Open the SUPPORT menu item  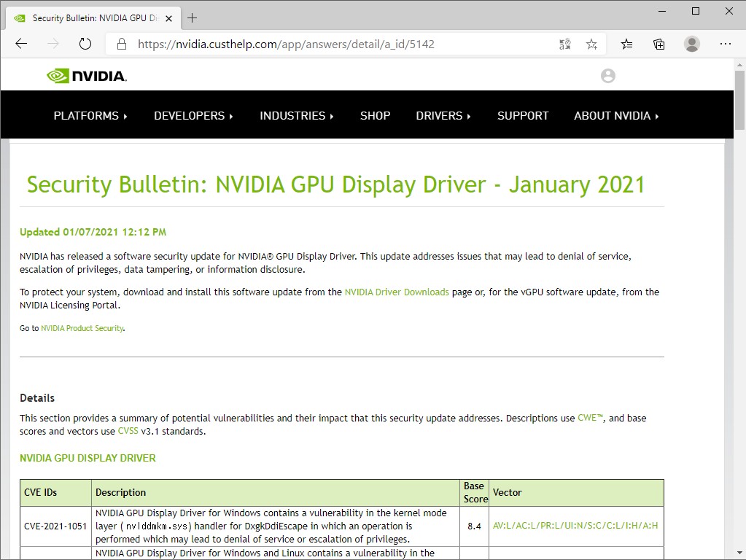pos(523,116)
